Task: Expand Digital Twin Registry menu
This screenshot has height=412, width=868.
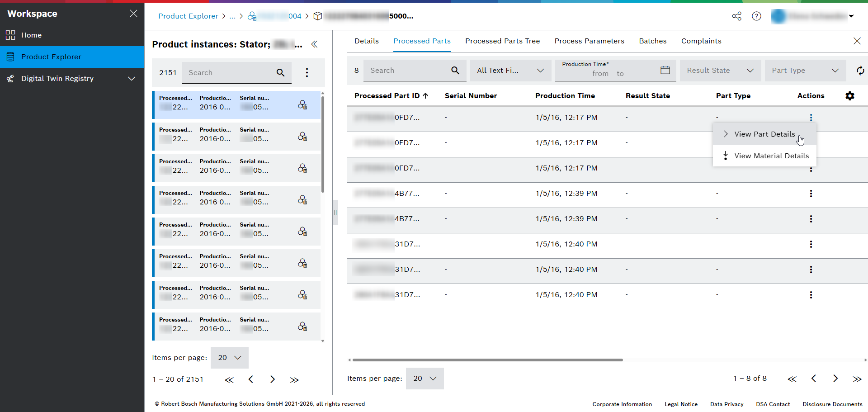Action: pos(72,79)
